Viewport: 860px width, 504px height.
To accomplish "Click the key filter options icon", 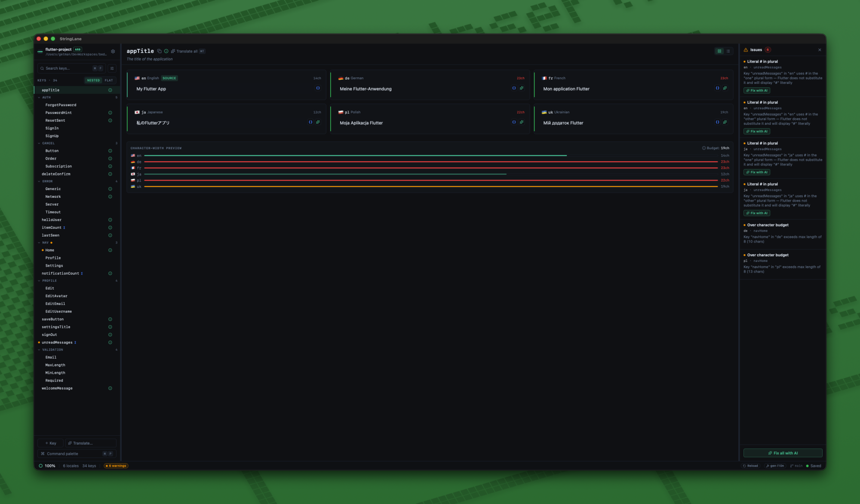I will [112, 68].
